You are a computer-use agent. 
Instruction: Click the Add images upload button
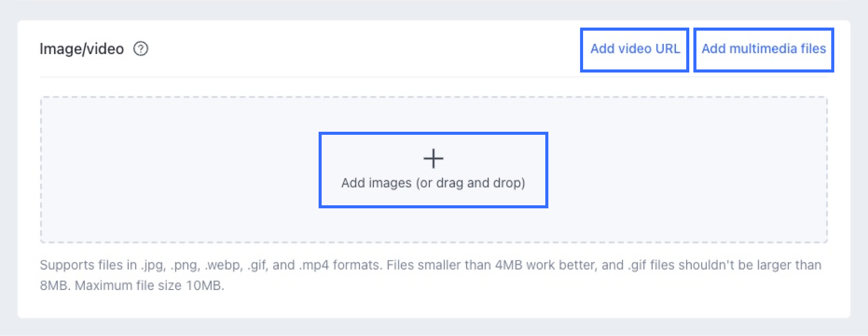click(433, 170)
